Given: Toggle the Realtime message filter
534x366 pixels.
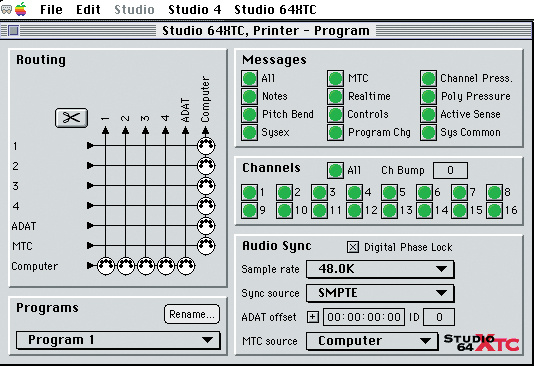Looking at the screenshot, I should [x=335, y=96].
